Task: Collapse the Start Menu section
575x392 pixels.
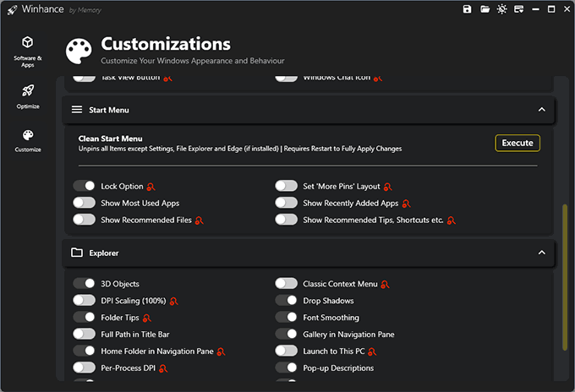Action: click(541, 110)
